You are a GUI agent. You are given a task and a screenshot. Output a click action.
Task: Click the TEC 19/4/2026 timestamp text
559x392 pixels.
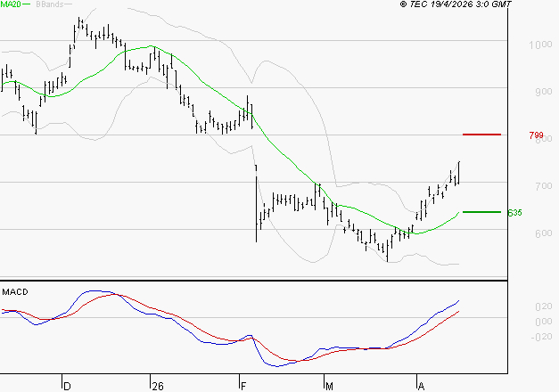pyautogui.click(x=456, y=4)
